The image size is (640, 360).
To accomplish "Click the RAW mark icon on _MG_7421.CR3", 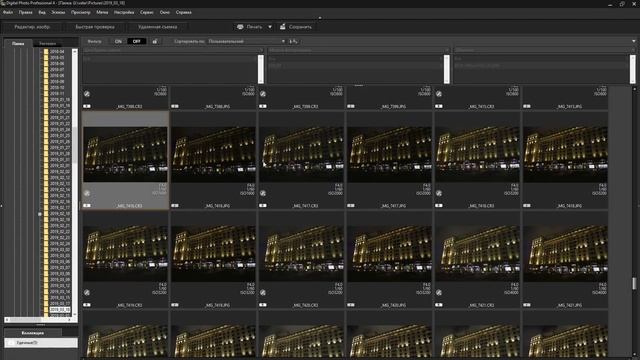I will click(439, 292).
